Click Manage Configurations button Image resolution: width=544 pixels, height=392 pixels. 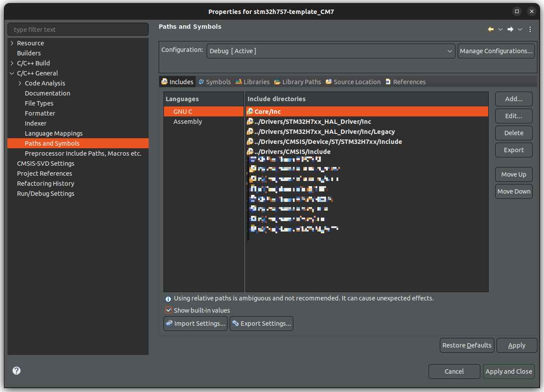[x=496, y=51]
